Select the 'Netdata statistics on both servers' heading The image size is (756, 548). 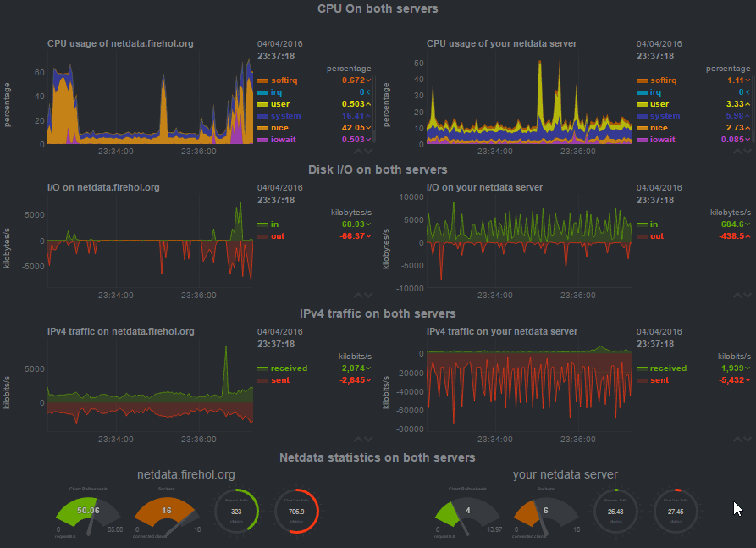[x=378, y=457]
